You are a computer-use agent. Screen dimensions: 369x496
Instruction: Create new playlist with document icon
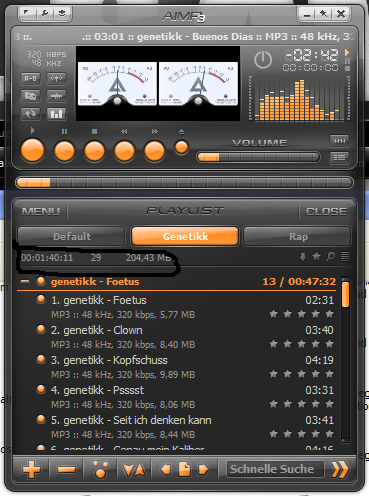(x=184, y=469)
